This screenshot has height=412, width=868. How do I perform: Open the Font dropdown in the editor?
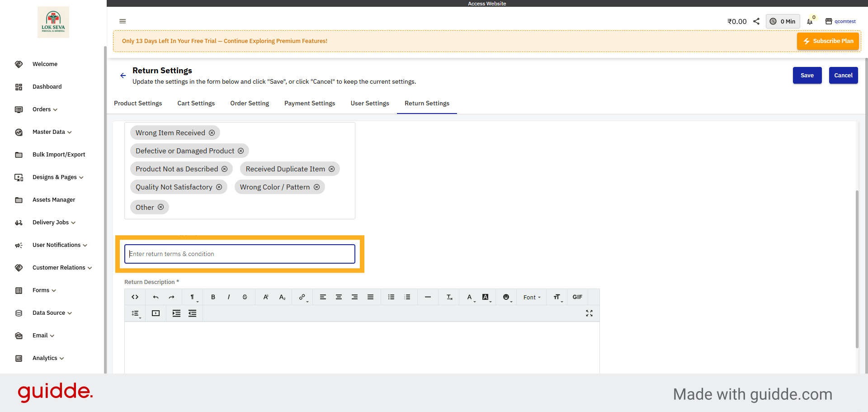tap(531, 297)
